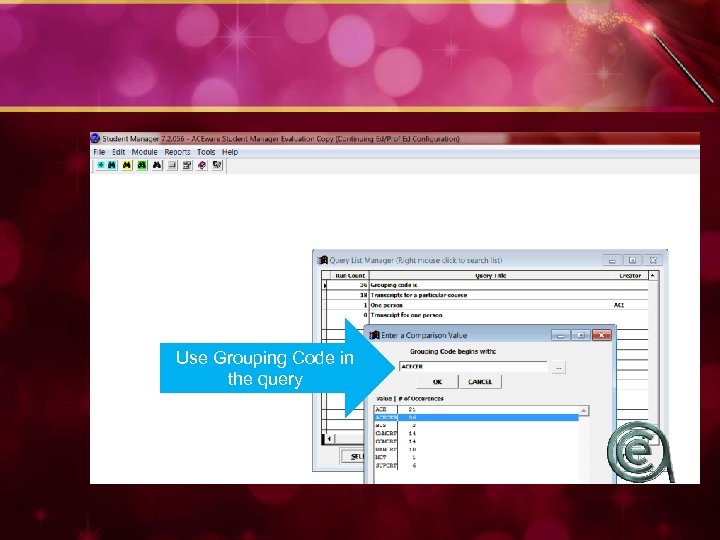
Task: Open the Help menu
Action: click(230, 152)
